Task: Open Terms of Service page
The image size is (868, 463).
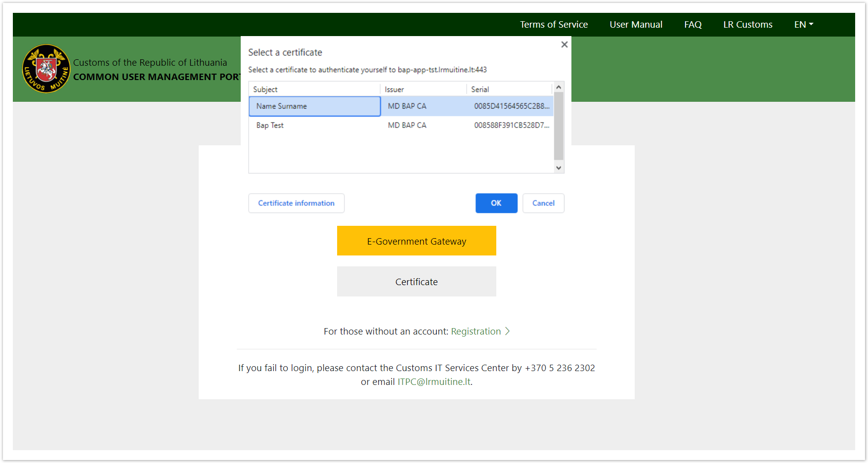Action: point(554,24)
